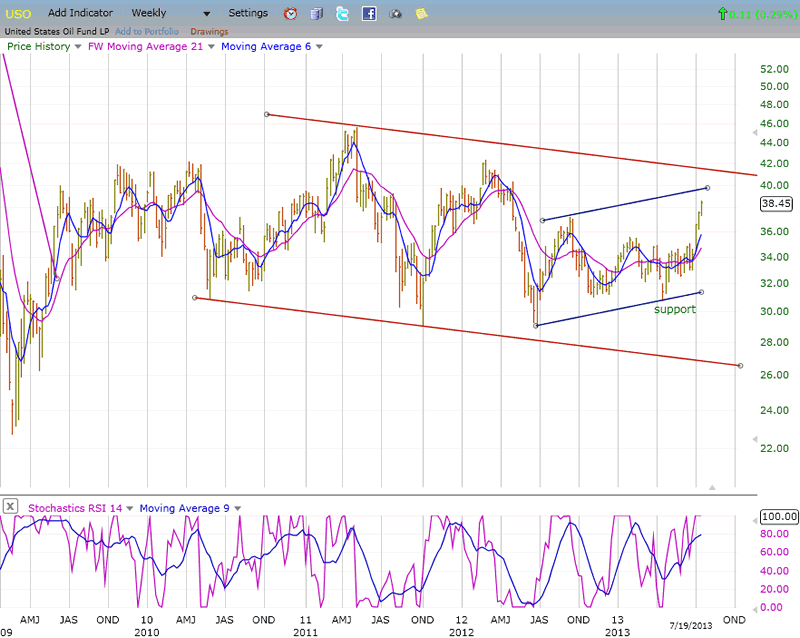The height and width of the screenshot is (638, 800).
Task: Open the yellow sticky note icon
Action: tap(421, 14)
